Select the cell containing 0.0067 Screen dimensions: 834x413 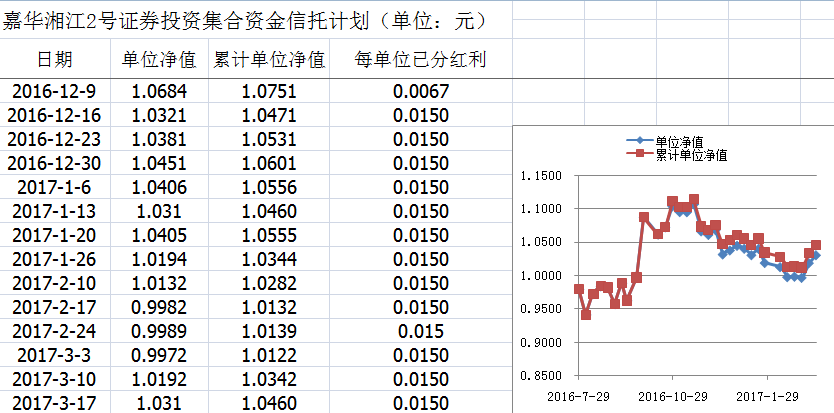click(420, 92)
